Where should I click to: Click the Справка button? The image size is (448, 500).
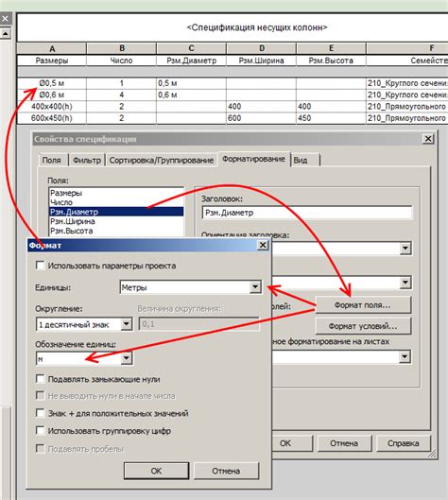coord(403,443)
